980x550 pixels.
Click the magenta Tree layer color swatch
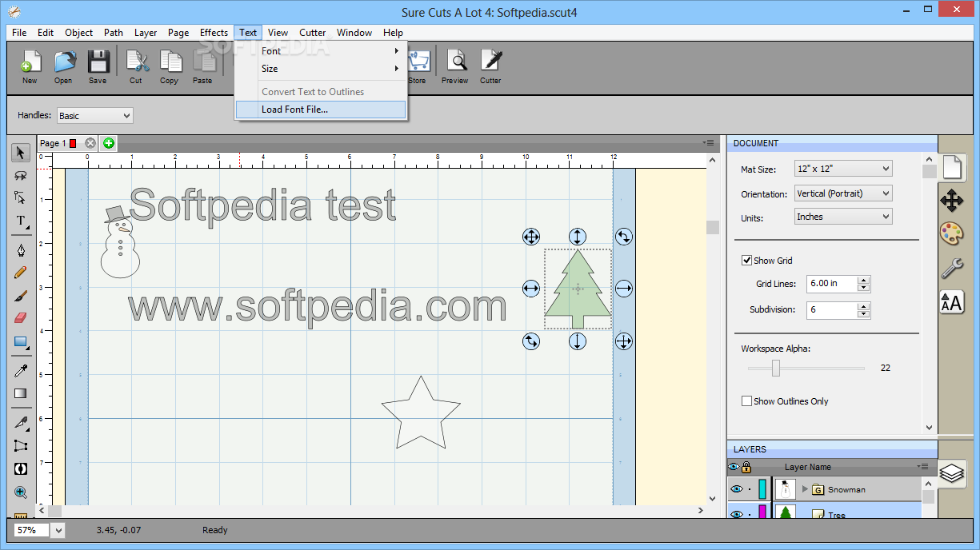762,512
